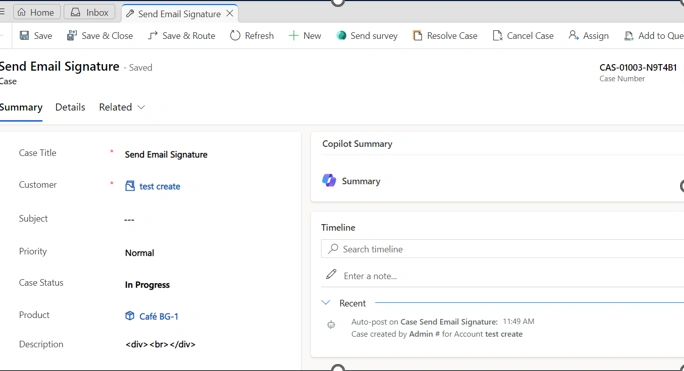Click the Summary label in Copilot card
The image size is (684, 371).
point(361,181)
